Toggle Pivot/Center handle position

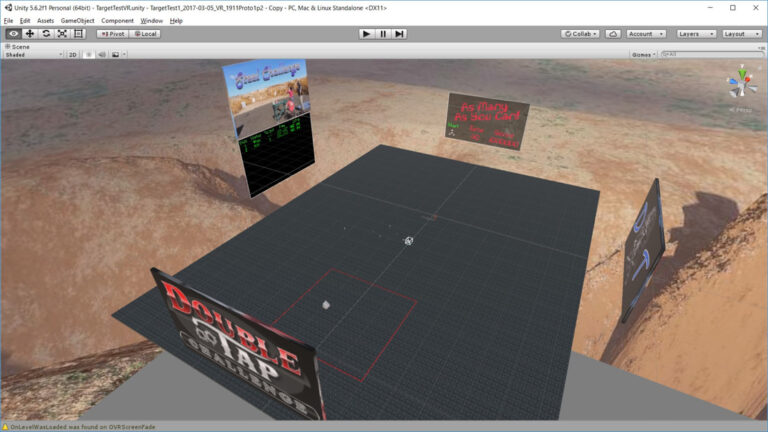pos(110,33)
